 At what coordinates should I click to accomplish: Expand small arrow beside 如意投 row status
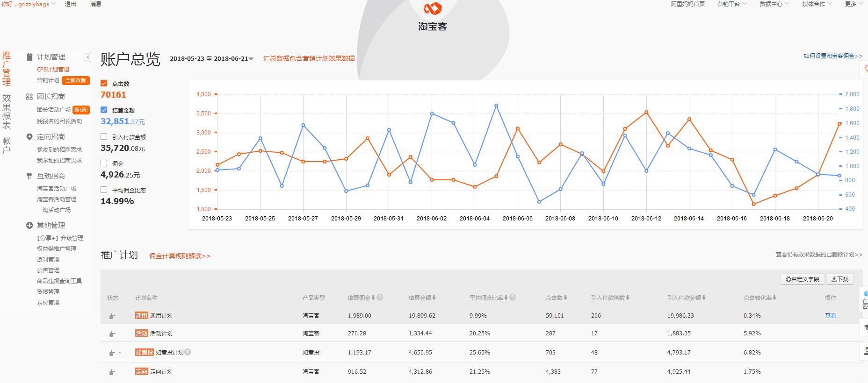[120, 353]
